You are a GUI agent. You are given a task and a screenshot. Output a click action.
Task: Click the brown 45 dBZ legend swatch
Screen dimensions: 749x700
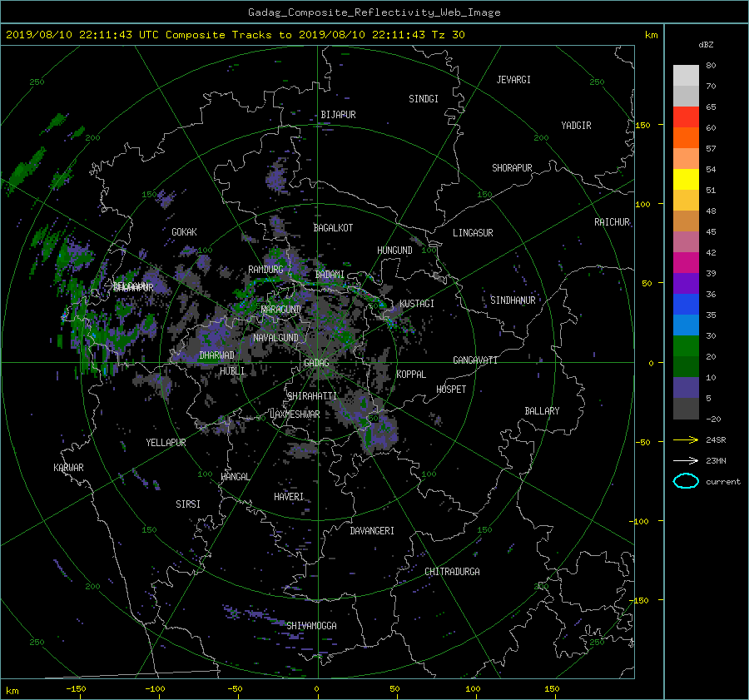(x=686, y=221)
